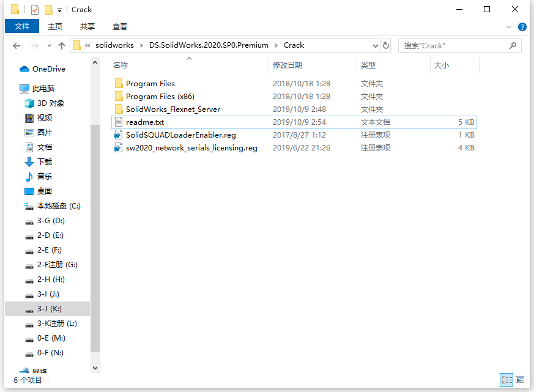Select the Program Files folder icon
Image resolution: width=534 pixels, height=392 pixels.
tap(119, 83)
